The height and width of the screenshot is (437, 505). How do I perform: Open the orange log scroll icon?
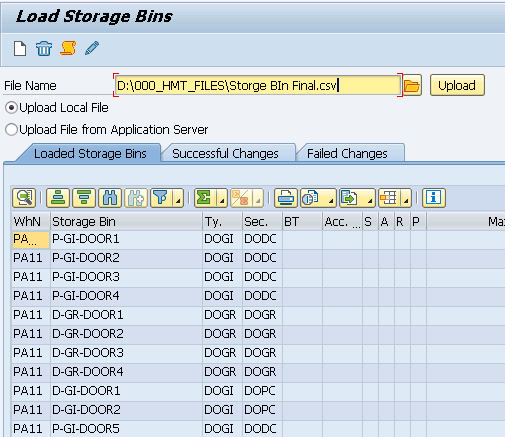[x=68, y=49]
